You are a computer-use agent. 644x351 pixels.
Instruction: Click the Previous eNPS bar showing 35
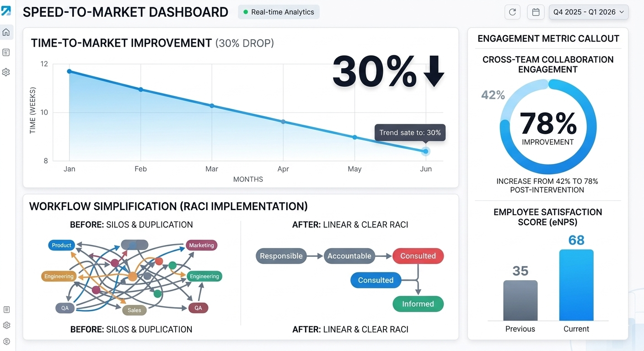(x=521, y=300)
